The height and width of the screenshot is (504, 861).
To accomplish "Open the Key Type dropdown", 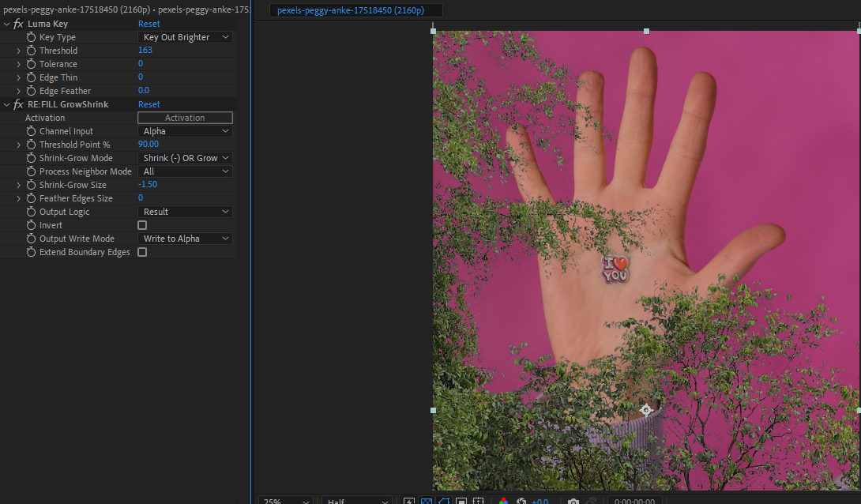I will (185, 37).
